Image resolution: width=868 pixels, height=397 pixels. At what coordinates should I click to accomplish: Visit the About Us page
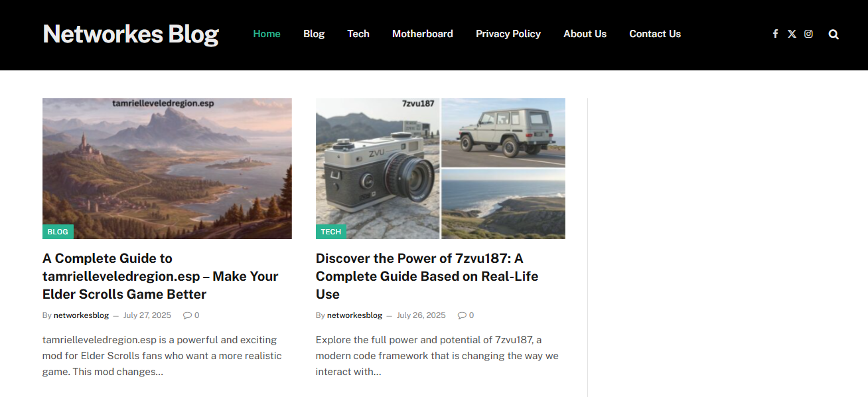(585, 34)
